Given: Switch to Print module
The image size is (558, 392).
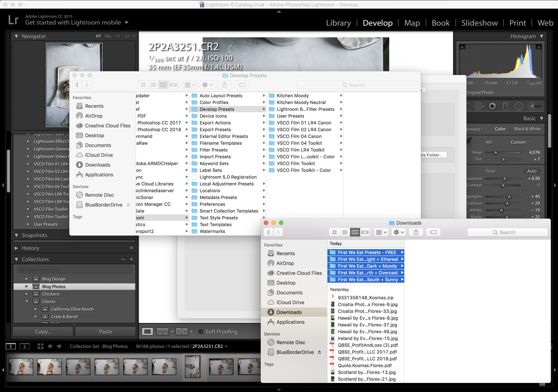Looking at the screenshot, I should tap(517, 23).
